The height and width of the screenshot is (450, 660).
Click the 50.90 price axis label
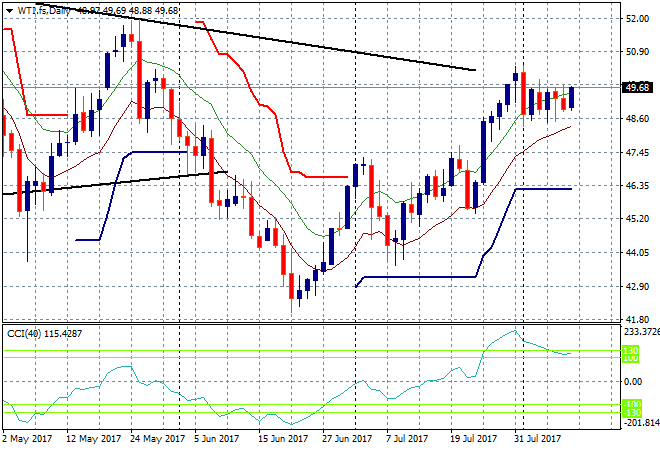point(637,52)
